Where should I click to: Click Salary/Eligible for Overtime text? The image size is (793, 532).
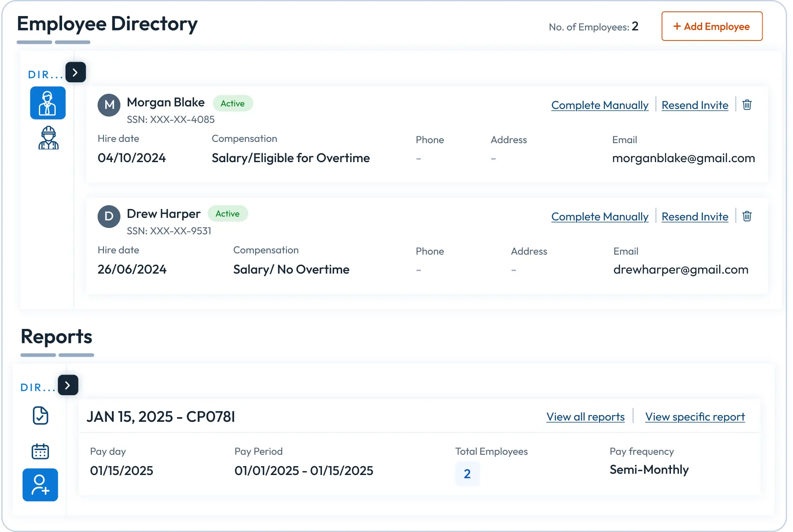coord(291,158)
